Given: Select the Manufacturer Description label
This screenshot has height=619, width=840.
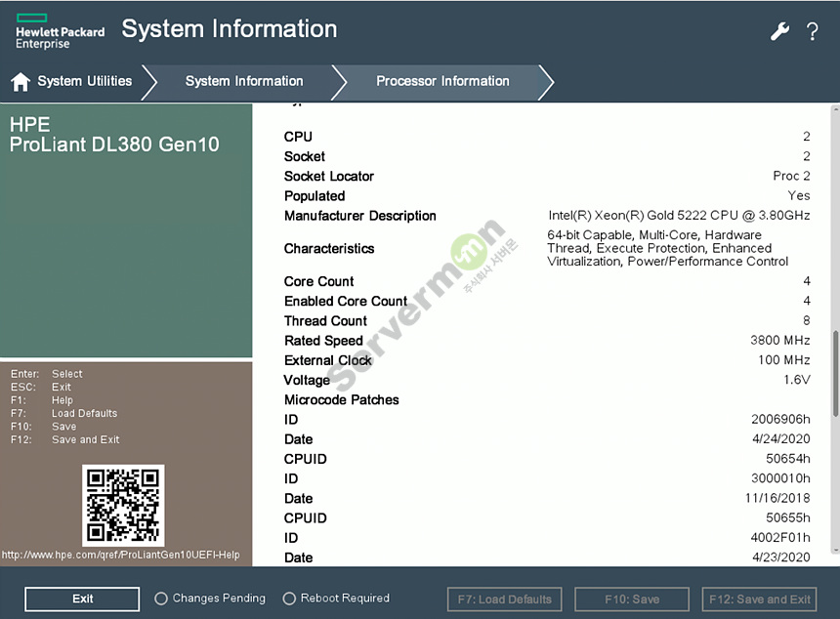Looking at the screenshot, I should [x=360, y=216].
